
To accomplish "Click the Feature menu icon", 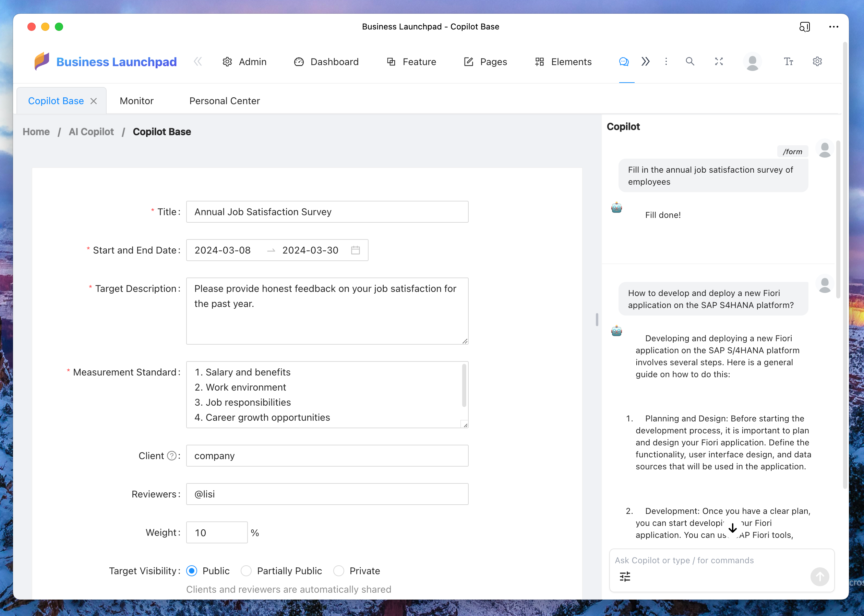I will point(390,61).
